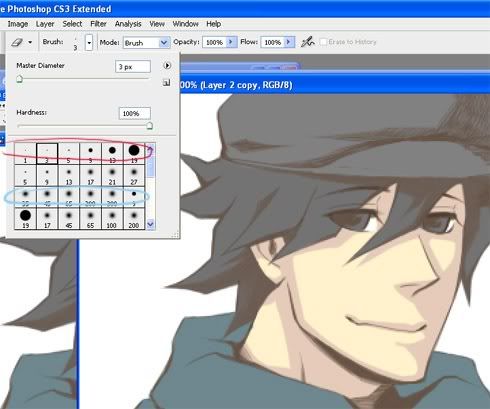Screen dimensions: 490x409
Task: Click the 'Master Diameter' label
Action: click(x=40, y=66)
